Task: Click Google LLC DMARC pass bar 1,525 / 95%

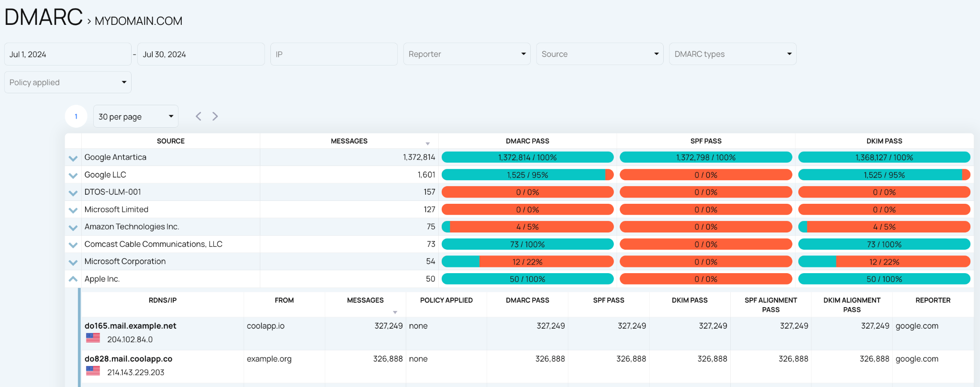Action: [527, 175]
